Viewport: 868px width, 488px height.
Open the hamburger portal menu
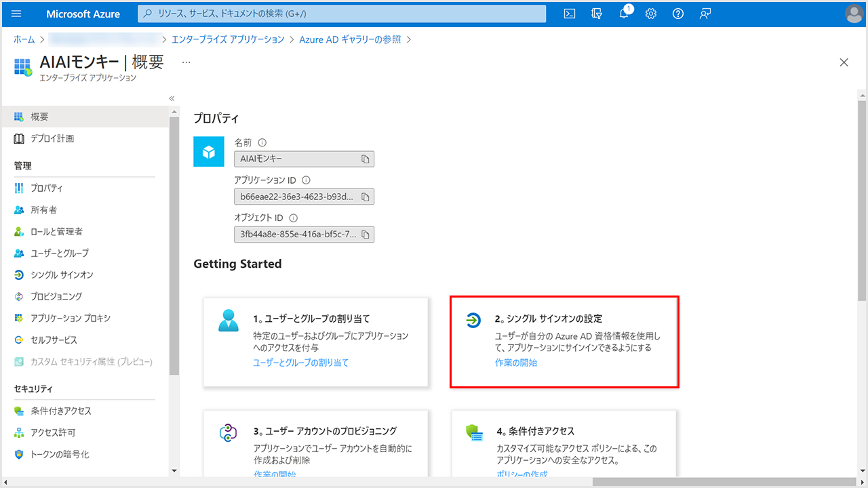tap(17, 14)
